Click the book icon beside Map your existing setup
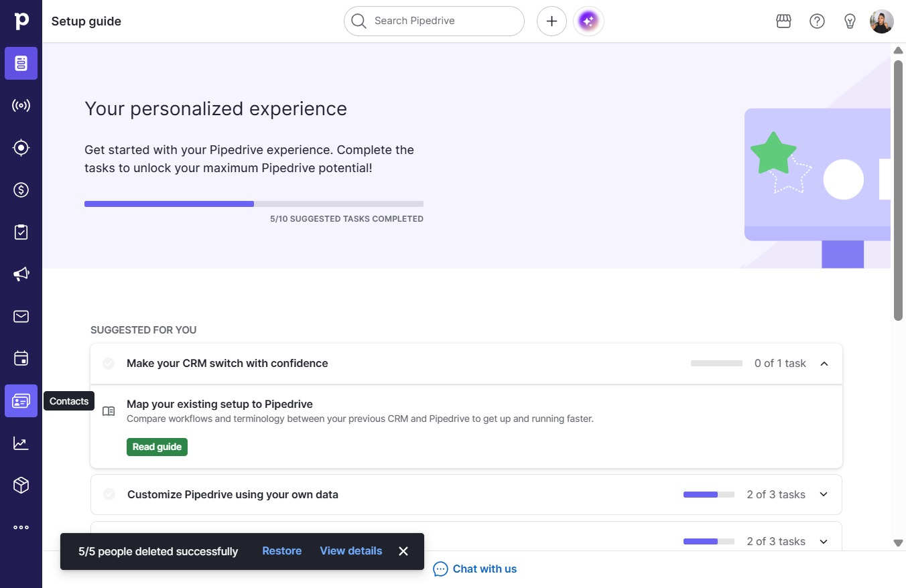This screenshot has height=588, width=906. [x=109, y=411]
